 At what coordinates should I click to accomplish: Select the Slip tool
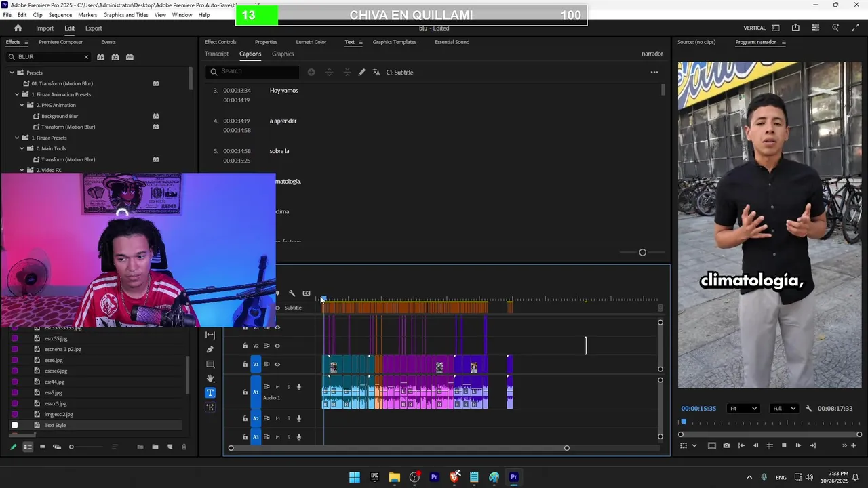click(x=210, y=335)
